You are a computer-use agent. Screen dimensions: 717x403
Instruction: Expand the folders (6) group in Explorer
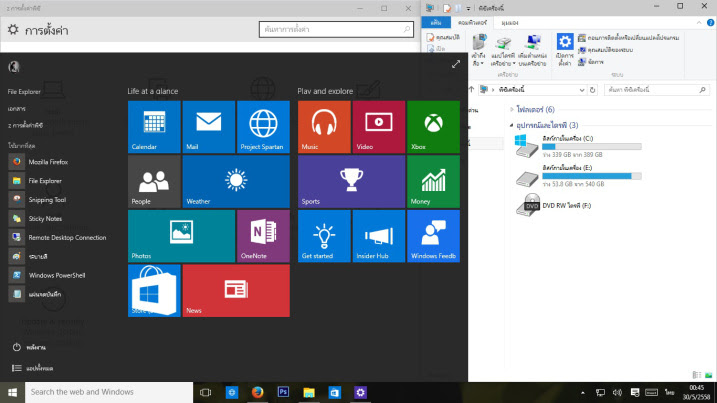coord(511,109)
